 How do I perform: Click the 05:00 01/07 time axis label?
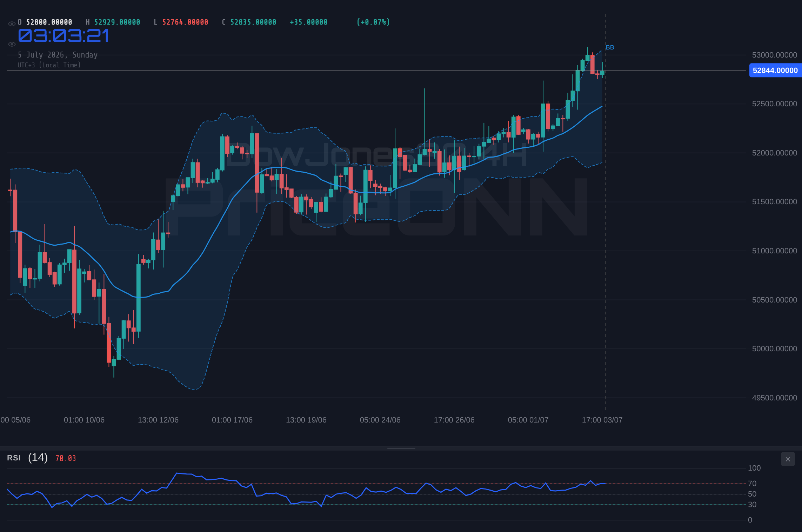(528, 420)
